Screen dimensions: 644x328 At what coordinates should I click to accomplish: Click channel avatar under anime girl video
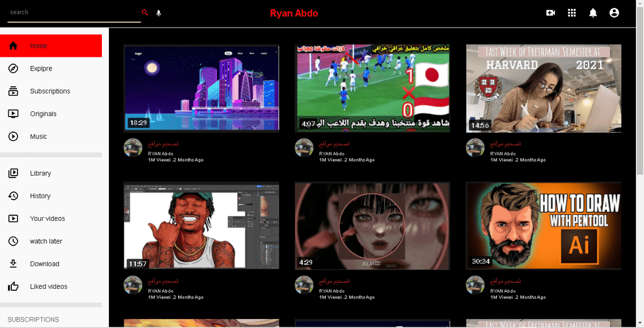[304, 285]
